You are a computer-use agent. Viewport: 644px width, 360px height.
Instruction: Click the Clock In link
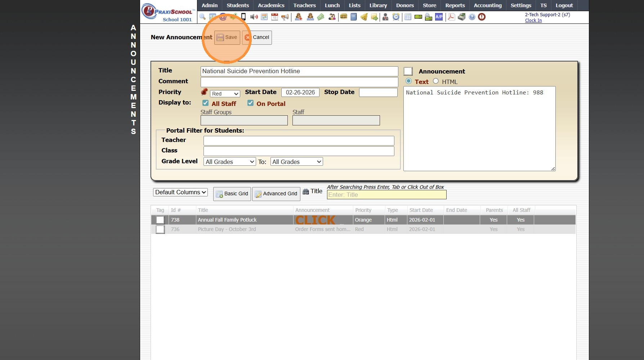pyautogui.click(x=533, y=21)
